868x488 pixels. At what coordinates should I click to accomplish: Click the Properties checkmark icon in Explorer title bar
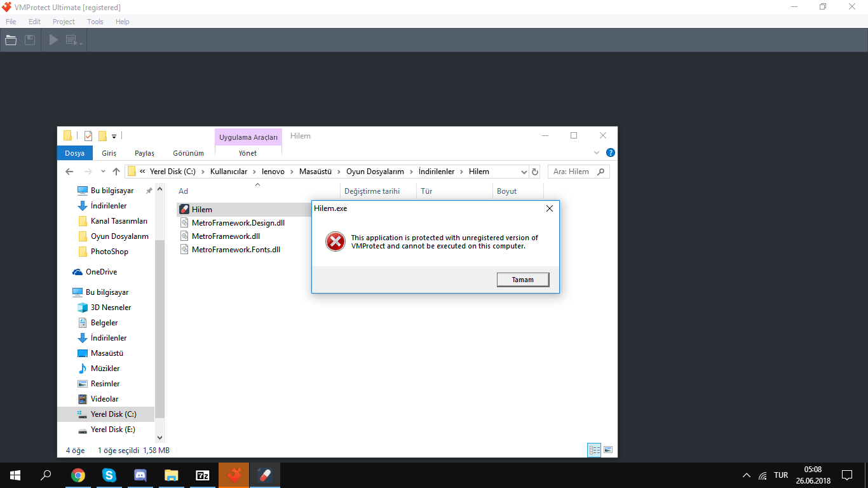[88, 135]
